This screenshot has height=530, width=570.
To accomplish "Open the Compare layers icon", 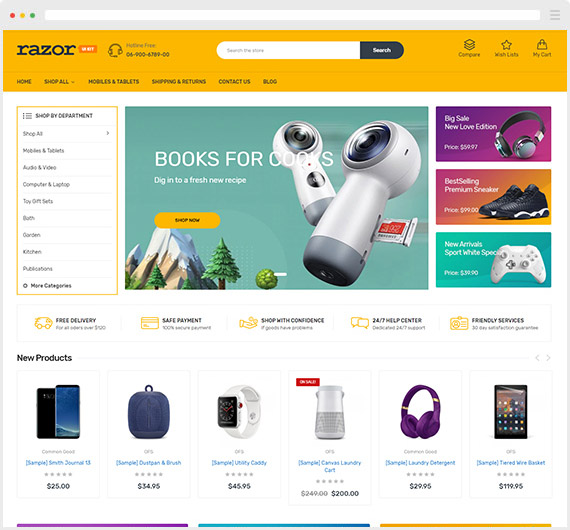I will click(x=469, y=45).
